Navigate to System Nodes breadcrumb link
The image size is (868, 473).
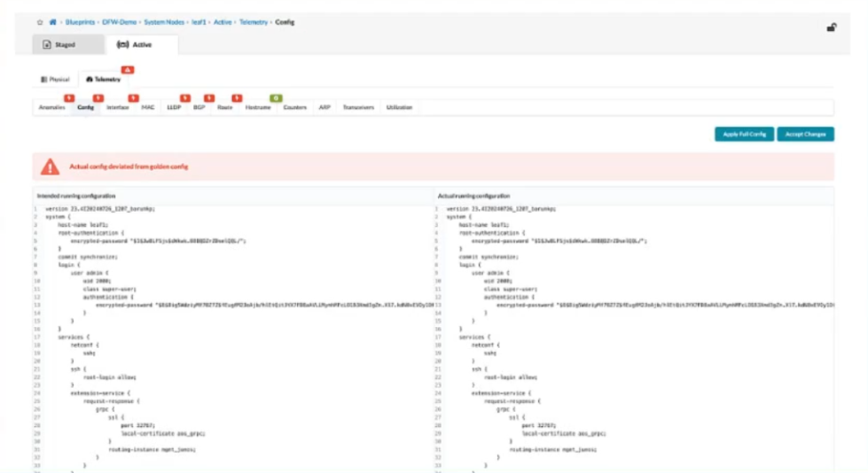pyautogui.click(x=163, y=21)
